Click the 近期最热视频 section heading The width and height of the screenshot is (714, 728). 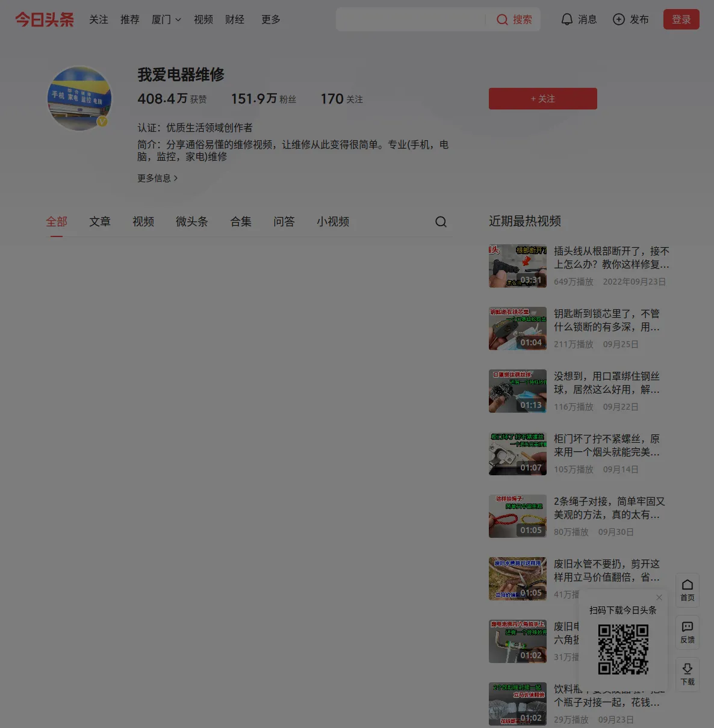(x=525, y=221)
